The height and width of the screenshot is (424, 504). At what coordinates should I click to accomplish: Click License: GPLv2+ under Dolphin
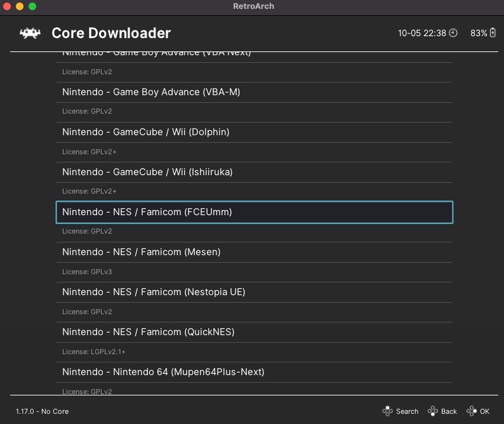point(90,152)
